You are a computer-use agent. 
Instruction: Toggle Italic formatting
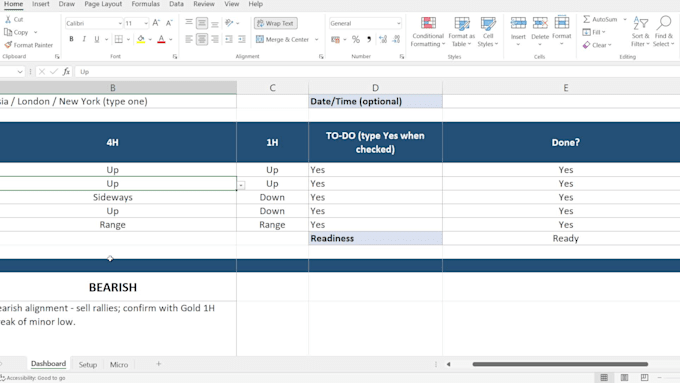[x=84, y=39]
